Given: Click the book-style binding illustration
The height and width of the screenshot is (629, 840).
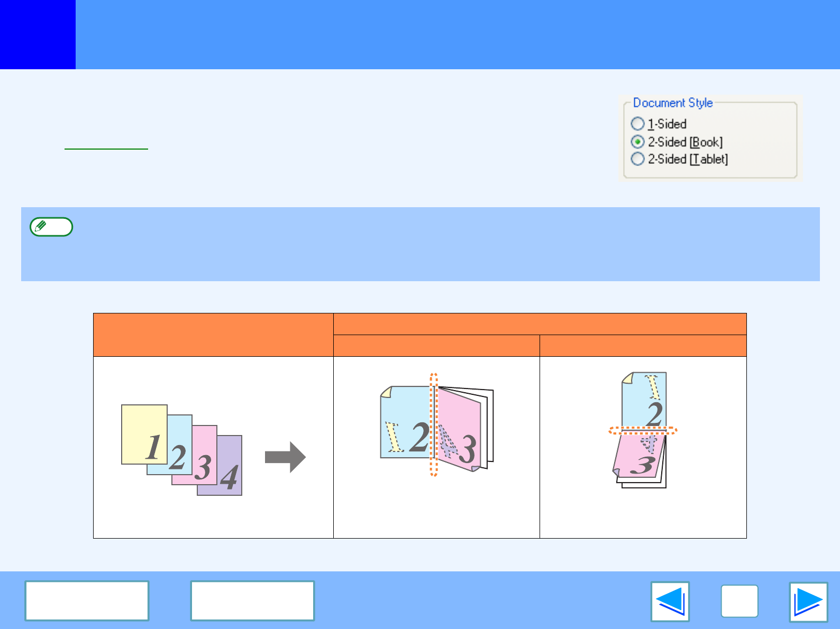Looking at the screenshot, I should (437, 427).
